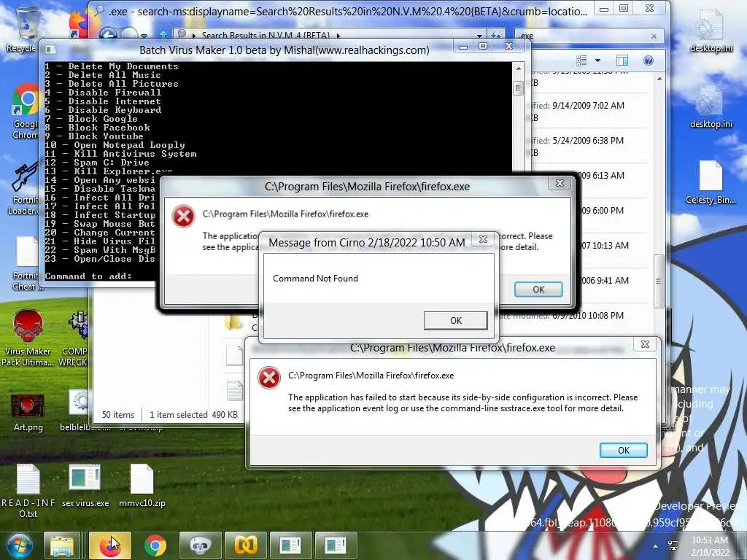Image resolution: width=747 pixels, height=560 pixels.
Task: Open the READ-INFO.txt file
Action: pos(28,491)
